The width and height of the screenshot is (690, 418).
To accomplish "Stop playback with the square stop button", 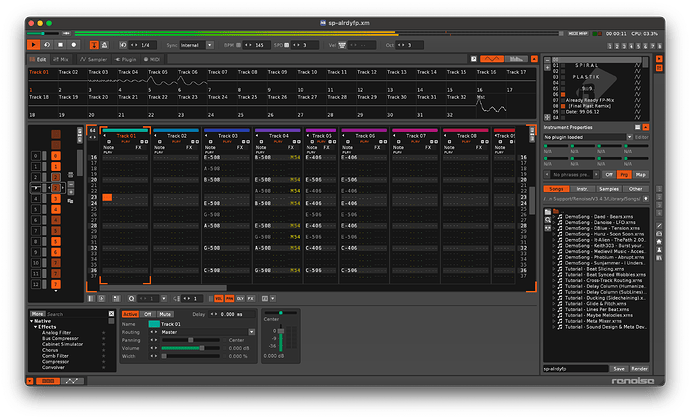I will tap(61, 45).
